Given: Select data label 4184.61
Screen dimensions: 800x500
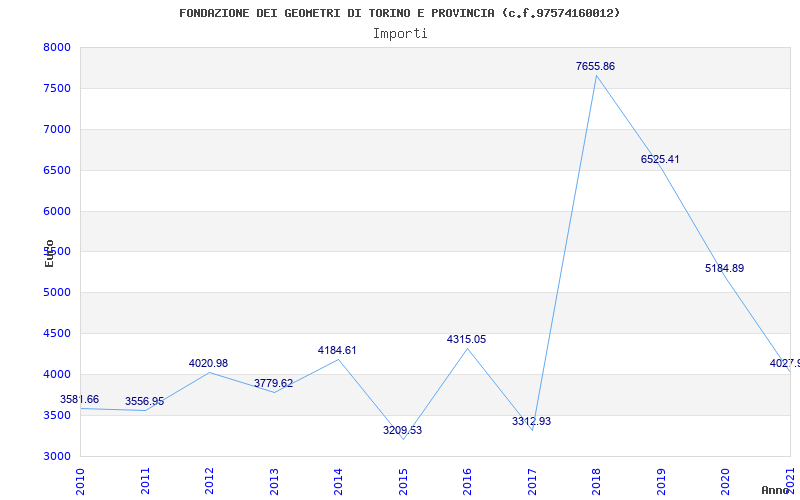Looking at the screenshot, I should (x=337, y=350).
